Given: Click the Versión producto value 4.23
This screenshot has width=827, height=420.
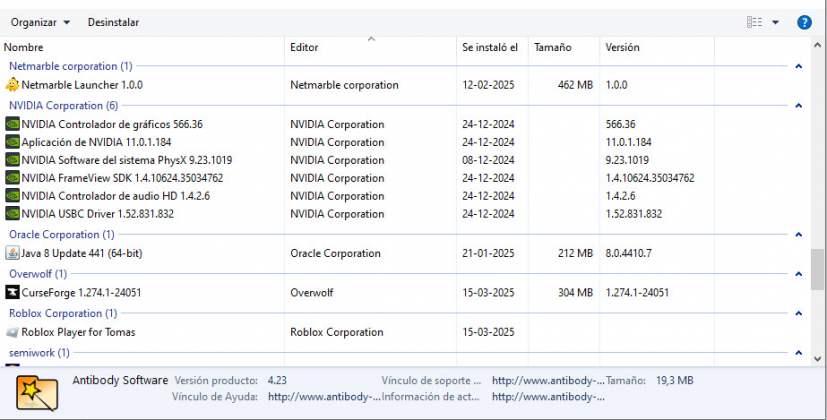Looking at the screenshot, I should 277,380.
